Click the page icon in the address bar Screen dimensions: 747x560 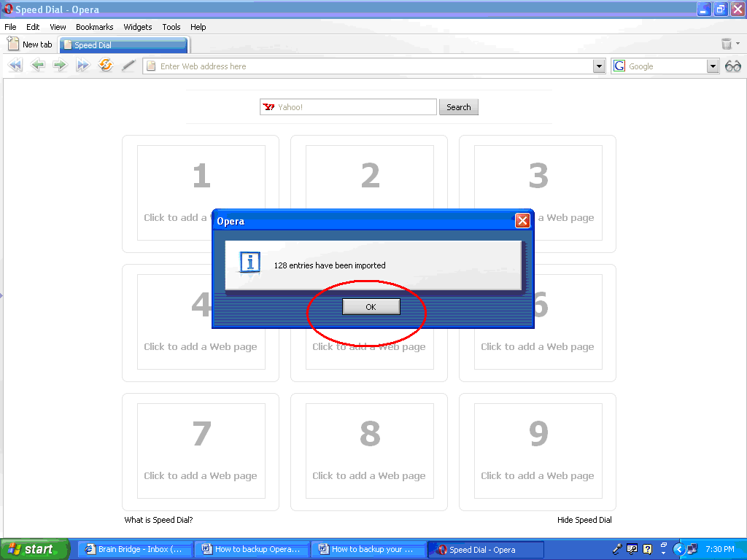pyautogui.click(x=151, y=66)
